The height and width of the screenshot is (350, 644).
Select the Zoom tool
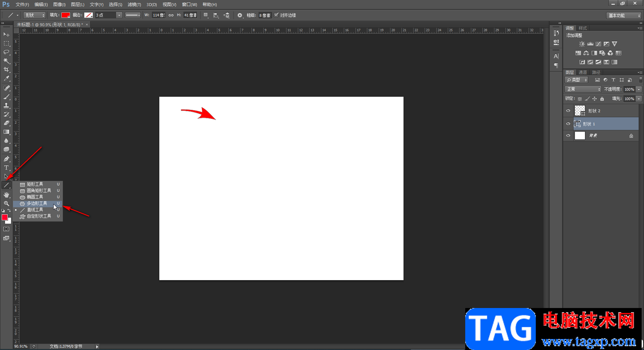click(6, 204)
